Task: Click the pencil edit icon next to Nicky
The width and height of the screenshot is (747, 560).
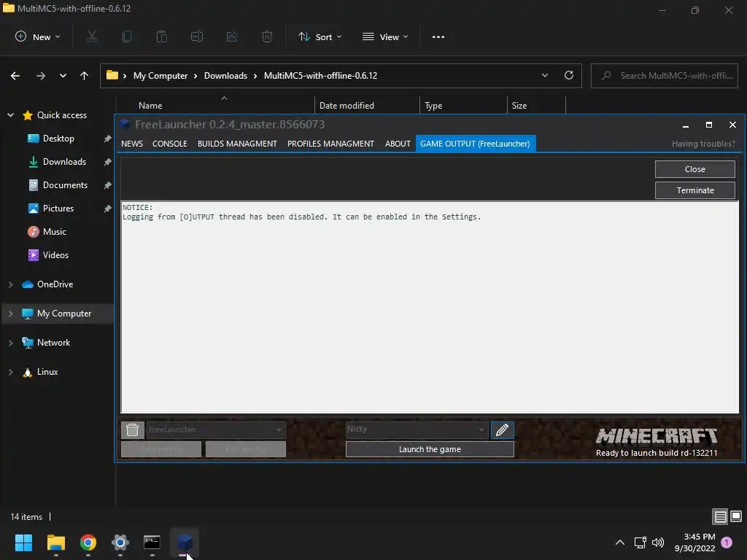Action: (x=502, y=430)
